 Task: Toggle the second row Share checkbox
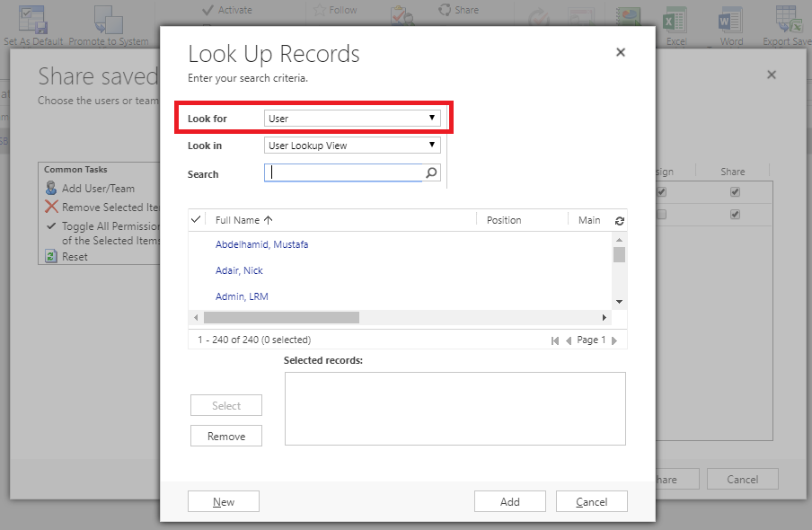click(x=735, y=214)
